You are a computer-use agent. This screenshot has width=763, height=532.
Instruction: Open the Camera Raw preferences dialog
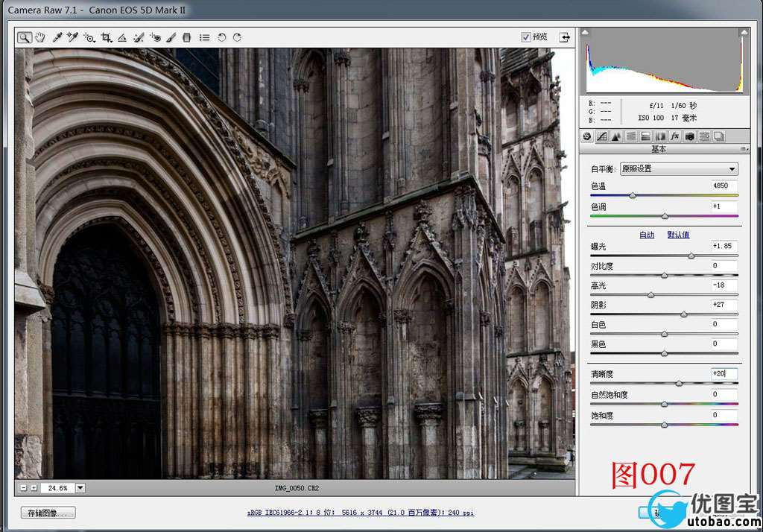[x=205, y=37]
